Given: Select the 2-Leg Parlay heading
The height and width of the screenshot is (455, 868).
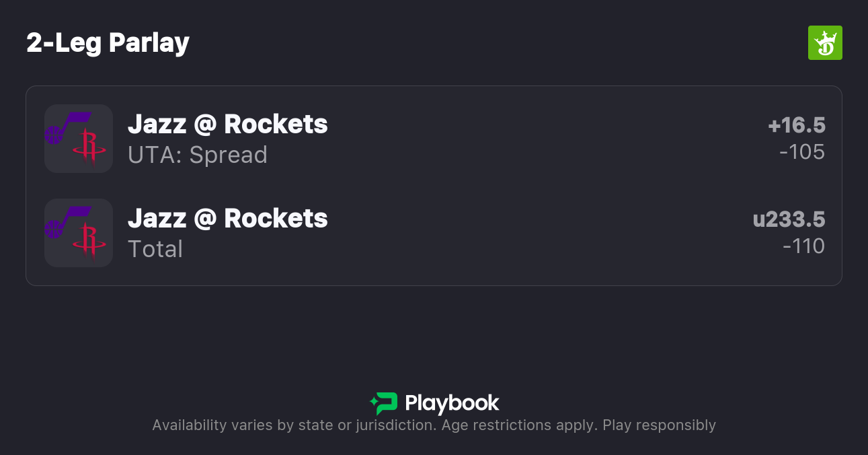Looking at the screenshot, I should click(x=108, y=43).
